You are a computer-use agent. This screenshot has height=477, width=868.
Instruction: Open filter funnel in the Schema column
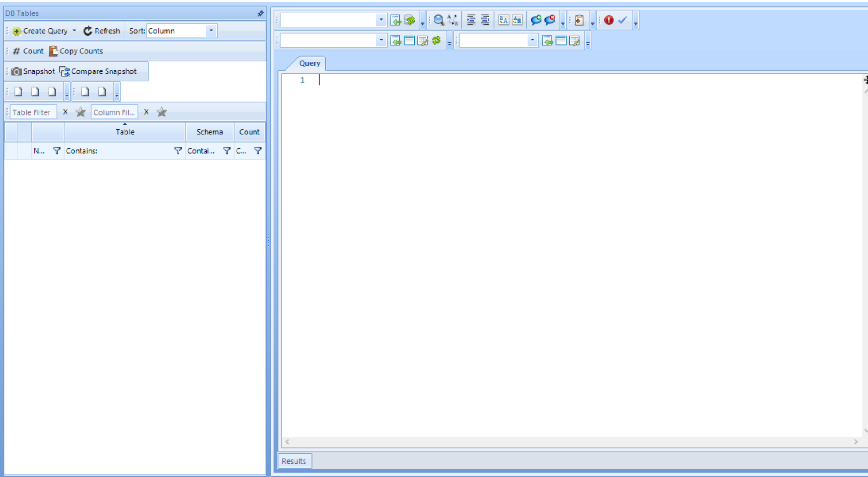227,151
